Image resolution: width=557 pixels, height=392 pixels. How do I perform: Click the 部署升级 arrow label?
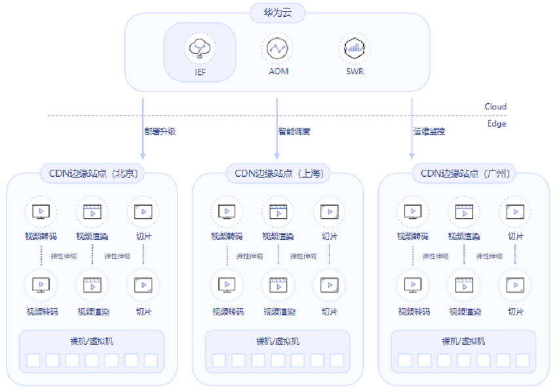click(160, 132)
